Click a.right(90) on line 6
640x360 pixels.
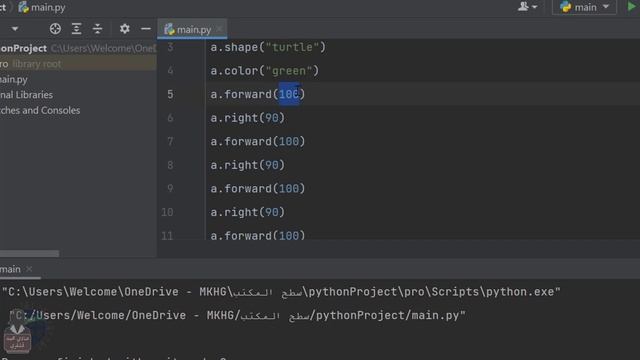(247, 118)
